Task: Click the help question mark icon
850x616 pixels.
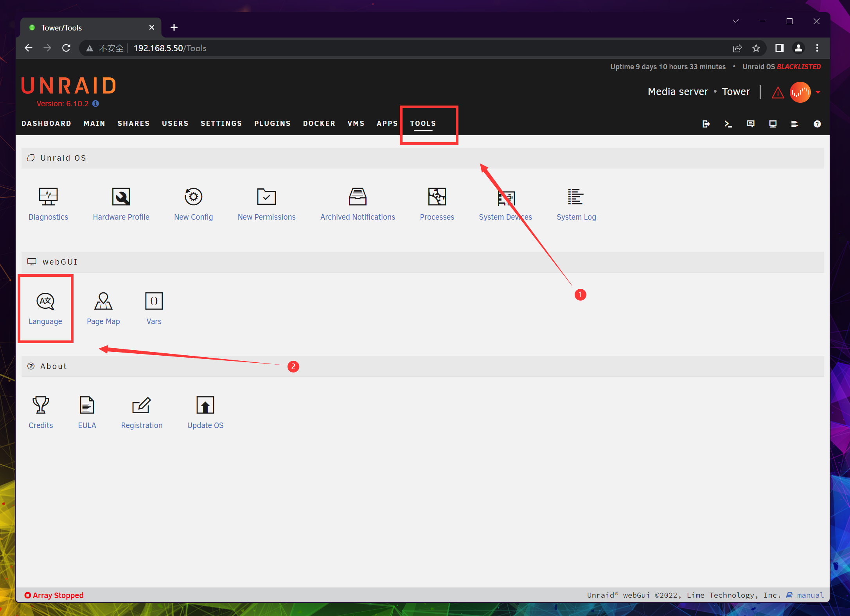Action: coord(817,124)
